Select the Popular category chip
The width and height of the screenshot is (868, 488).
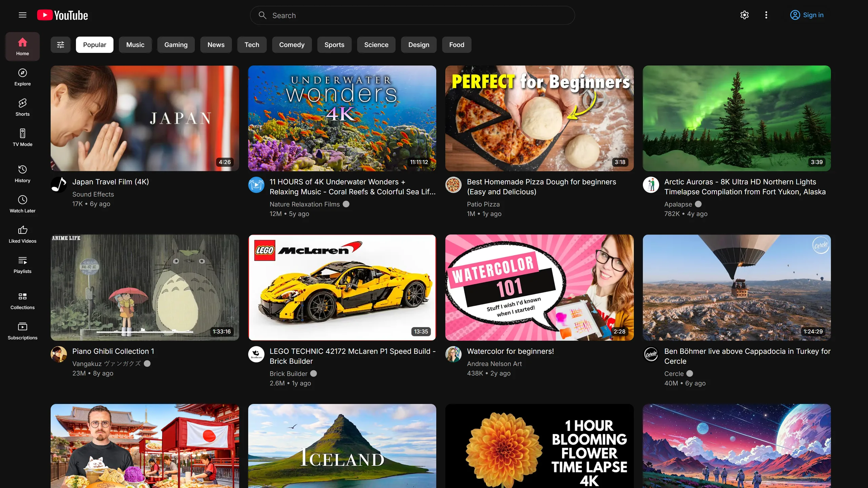pyautogui.click(x=95, y=45)
